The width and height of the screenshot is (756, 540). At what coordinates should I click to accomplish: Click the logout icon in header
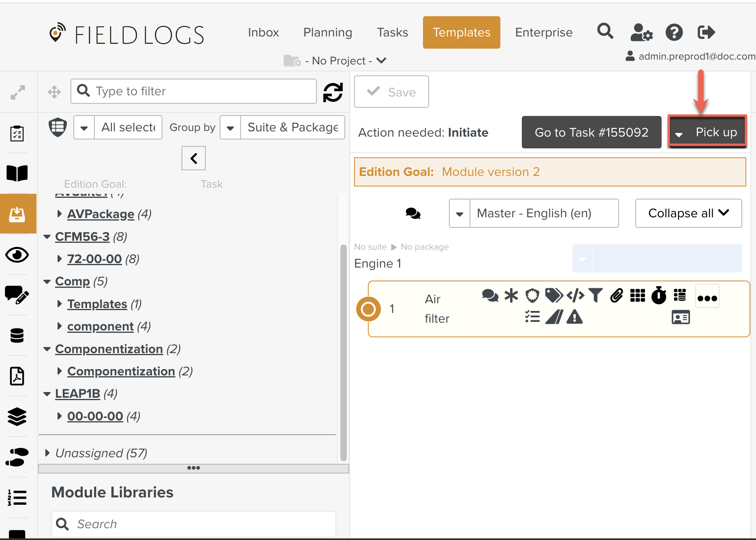706,32
